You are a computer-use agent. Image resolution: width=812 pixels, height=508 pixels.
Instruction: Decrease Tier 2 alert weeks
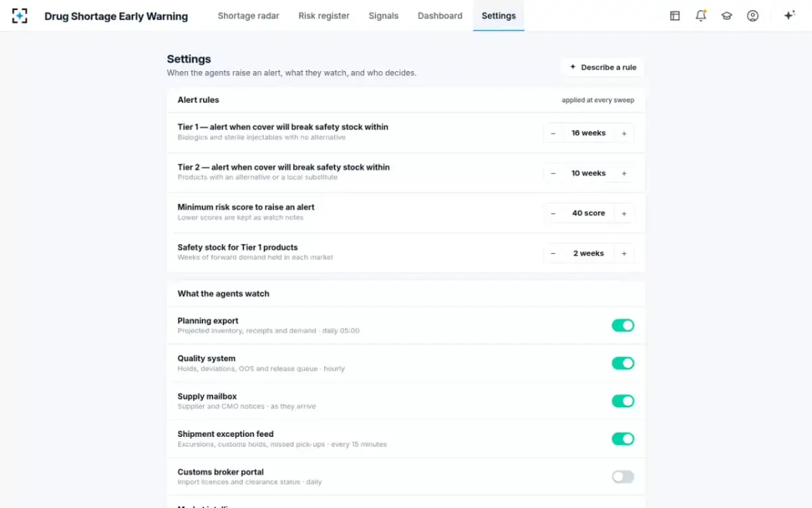click(x=553, y=173)
